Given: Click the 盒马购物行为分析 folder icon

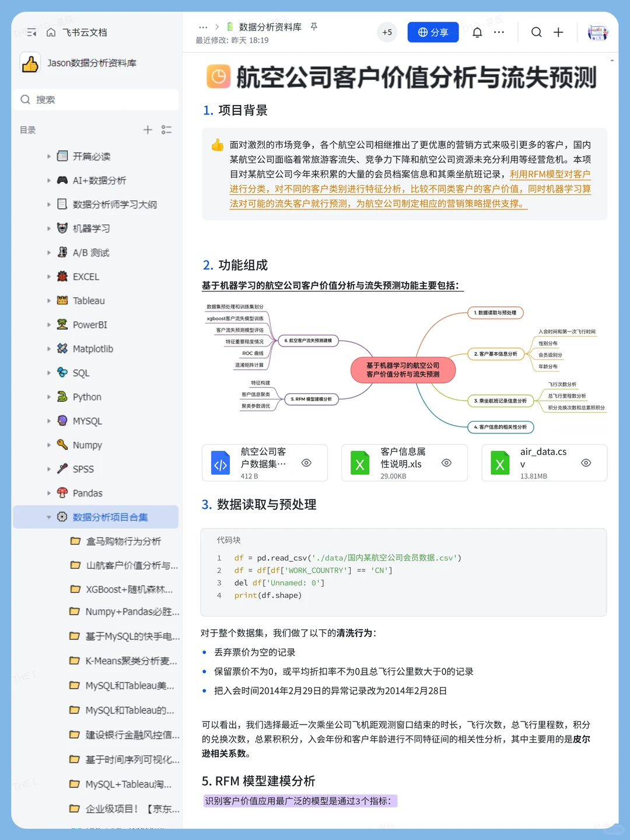Looking at the screenshot, I should click(75, 541).
